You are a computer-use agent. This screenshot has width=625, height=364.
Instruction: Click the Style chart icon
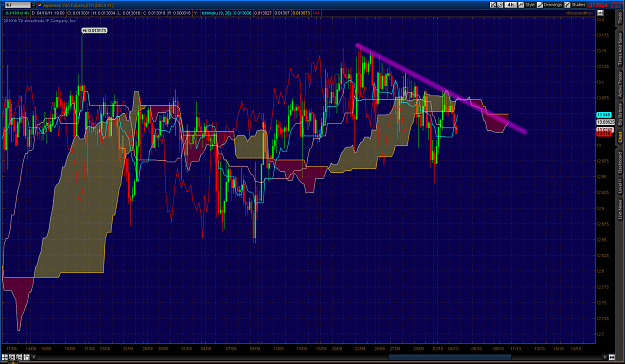tap(521, 5)
